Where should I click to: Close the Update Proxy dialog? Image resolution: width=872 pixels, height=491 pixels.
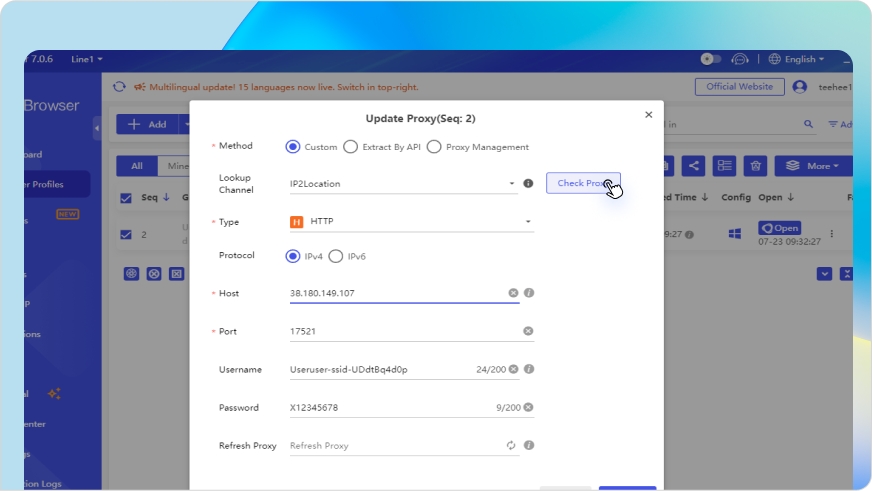pyautogui.click(x=648, y=115)
